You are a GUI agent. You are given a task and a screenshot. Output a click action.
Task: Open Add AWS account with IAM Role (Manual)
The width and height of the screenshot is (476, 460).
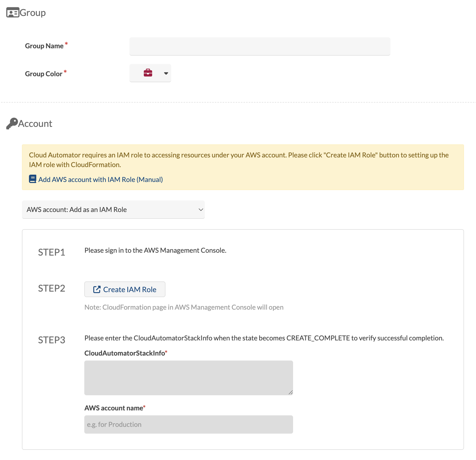100,179
